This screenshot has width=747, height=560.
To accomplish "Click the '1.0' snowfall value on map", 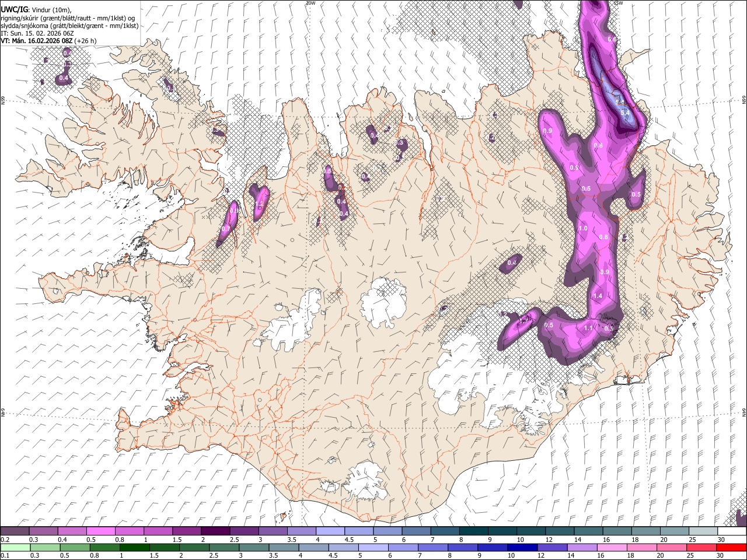I will [583, 229].
